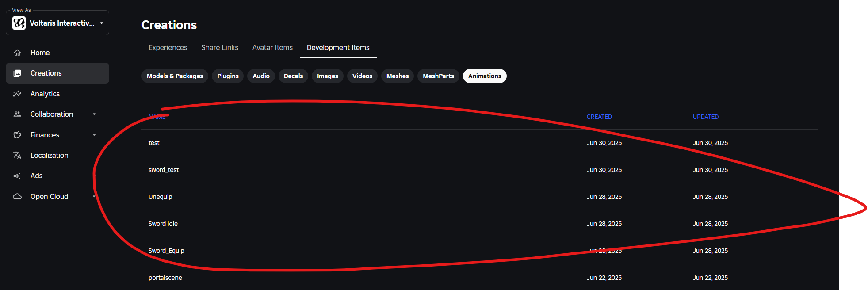Select the Development Items tab
868x290 pixels.
(x=338, y=47)
